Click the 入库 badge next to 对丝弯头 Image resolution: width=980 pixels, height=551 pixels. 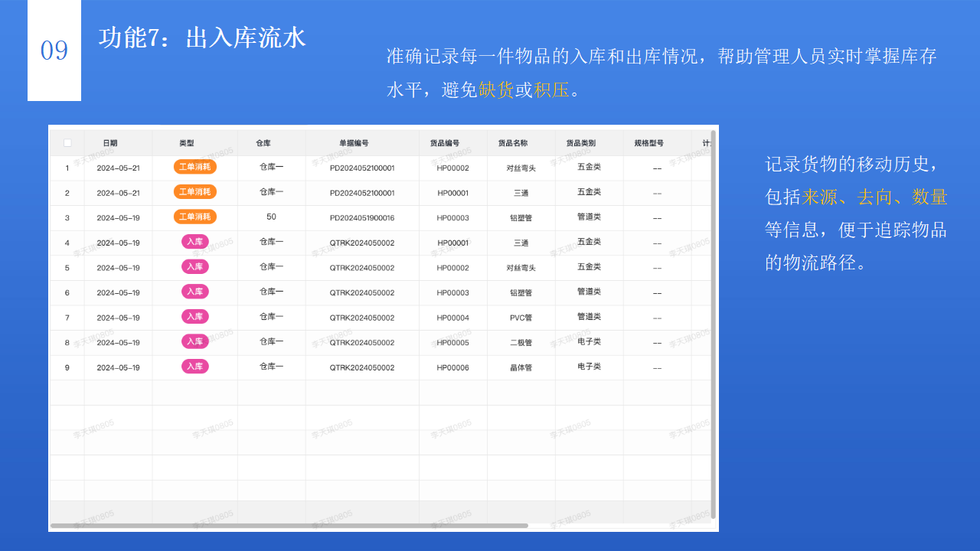pos(194,266)
